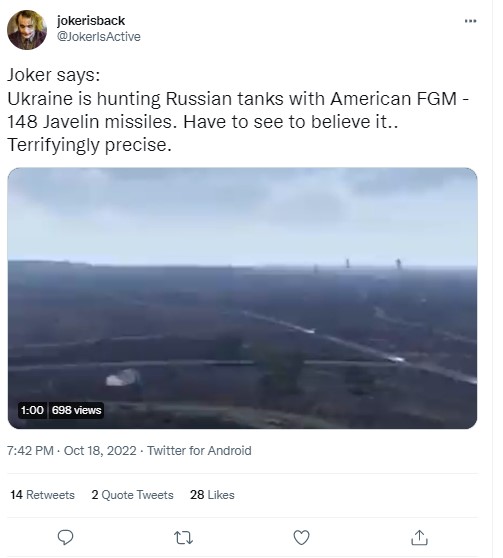View the 2 Quote Tweets list
503x558 pixels.
click(132, 495)
